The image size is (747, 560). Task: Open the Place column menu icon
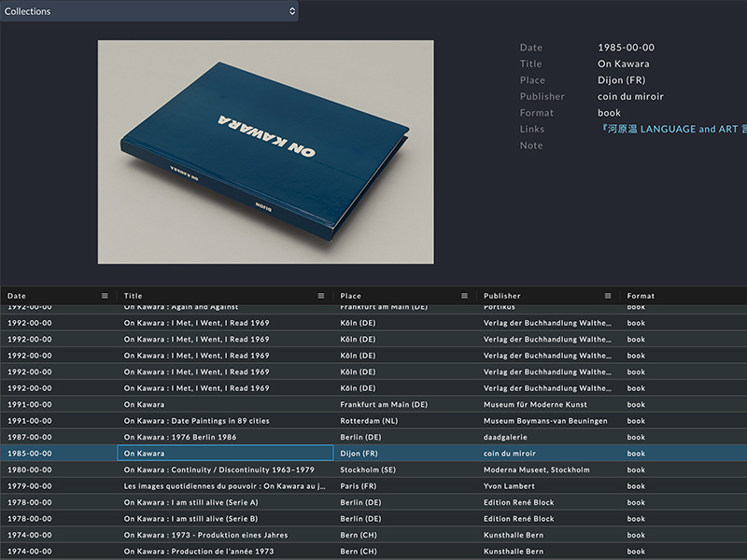(x=464, y=296)
